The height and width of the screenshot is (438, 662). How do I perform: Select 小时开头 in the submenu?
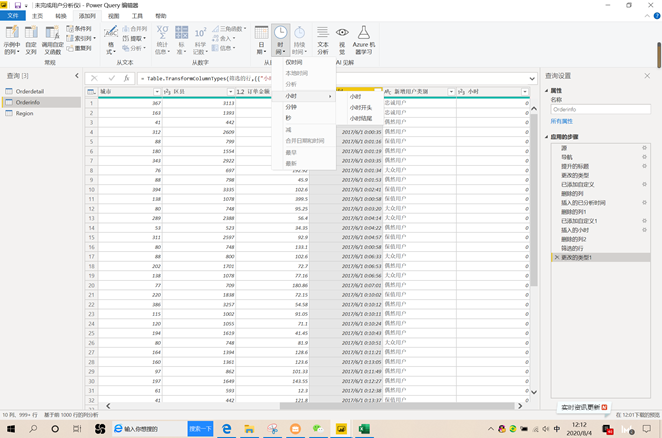(361, 108)
